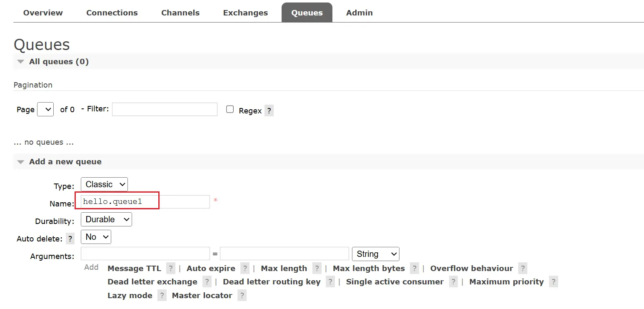Click the Single active consumer link
644x309 pixels.
pos(394,282)
